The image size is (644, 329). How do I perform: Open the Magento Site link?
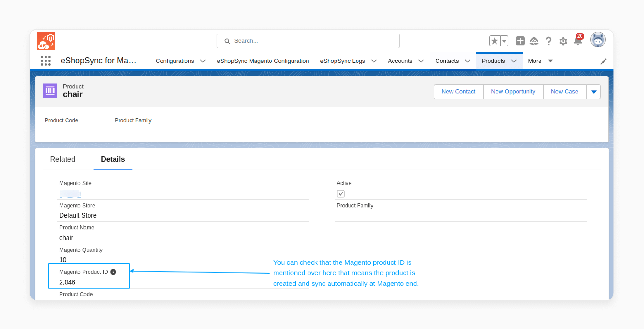click(x=70, y=194)
